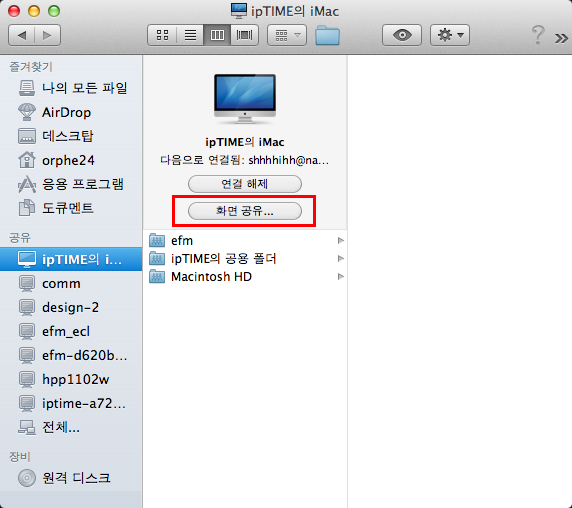Open 데스크탑 in the sidebar
The width and height of the screenshot is (572, 508).
71,136
